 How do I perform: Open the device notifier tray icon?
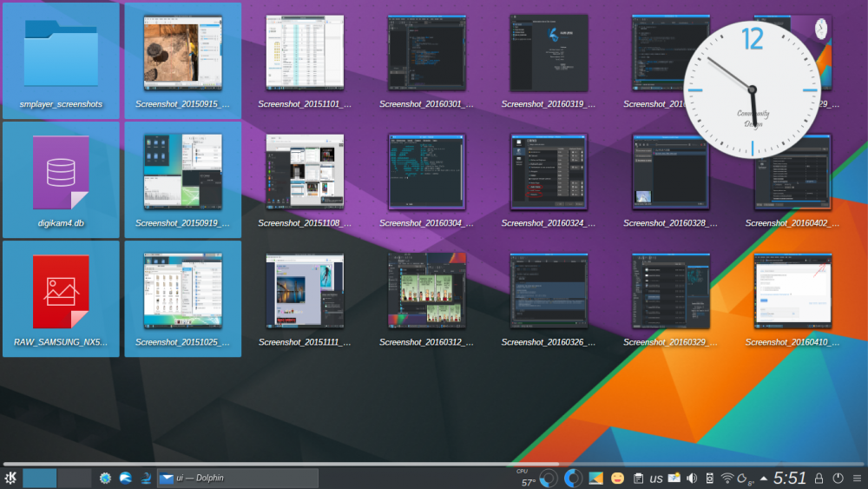[x=710, y=478]
